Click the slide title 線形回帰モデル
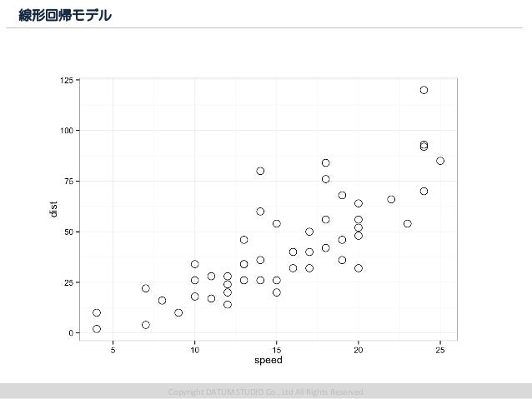Image resolution: width=532 pixels, height=399 pixels. click(65, 15)
